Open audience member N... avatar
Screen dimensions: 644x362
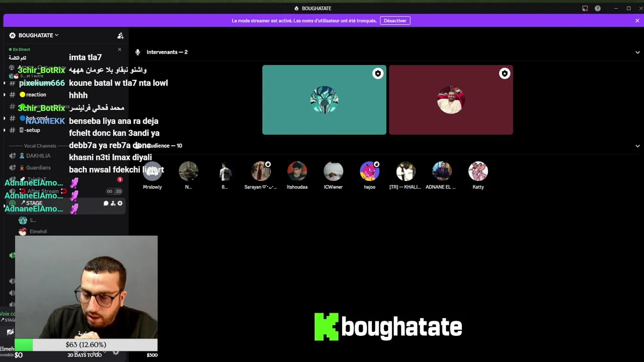[189, 171]
